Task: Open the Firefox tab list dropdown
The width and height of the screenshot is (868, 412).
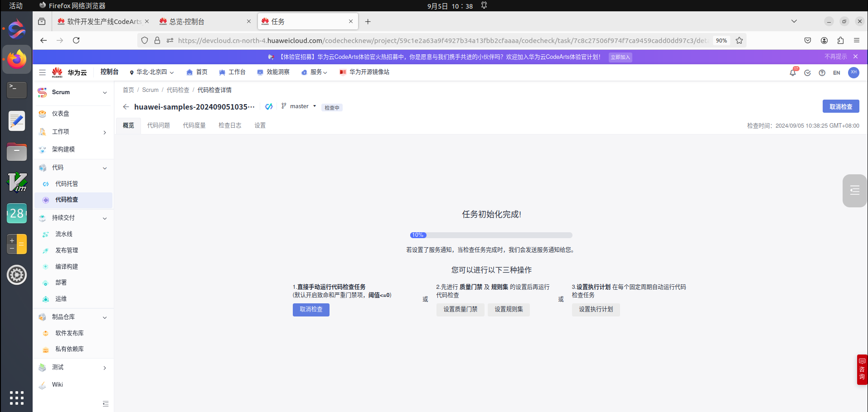Action: pos(794,21)
